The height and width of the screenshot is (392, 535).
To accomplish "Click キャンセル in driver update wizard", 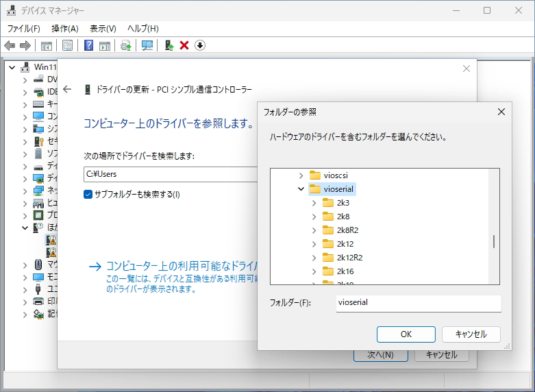I will point(442,355).
